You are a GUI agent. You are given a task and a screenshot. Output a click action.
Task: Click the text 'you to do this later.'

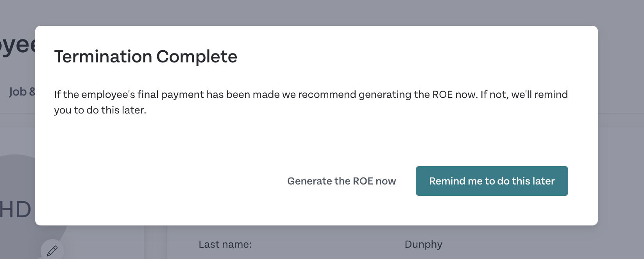[100, 110]
